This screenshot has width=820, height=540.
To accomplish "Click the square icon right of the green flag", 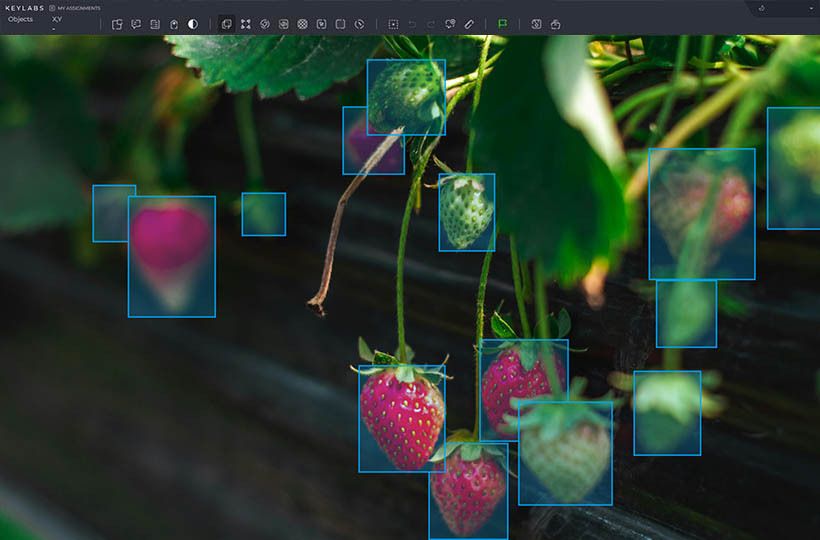I will click(x=536, y=24).
